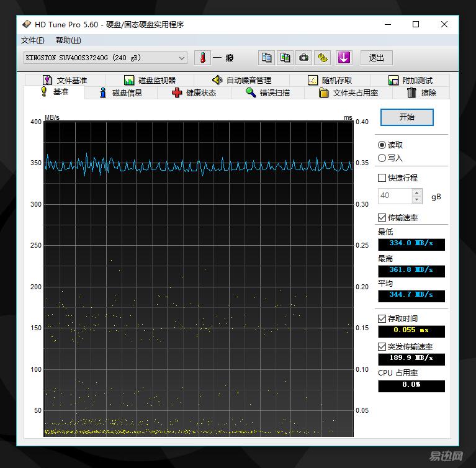Screen dimensions: 476x468
Task: Uncheck the 传输速率 transfer rate checkbox
Action: click(382, 218)
